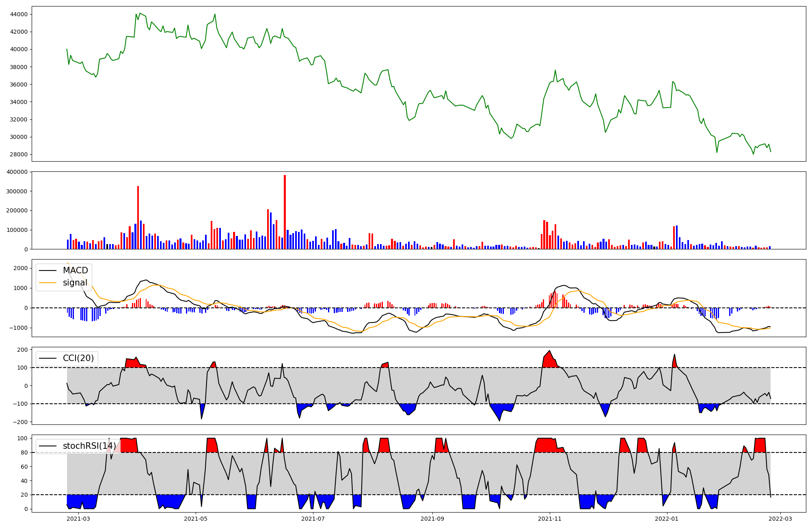Image resolution: width=812 pixels, height=528 pixels.
Task: Click the 2022-01 date tick label
Action: (x=667, y=519)
